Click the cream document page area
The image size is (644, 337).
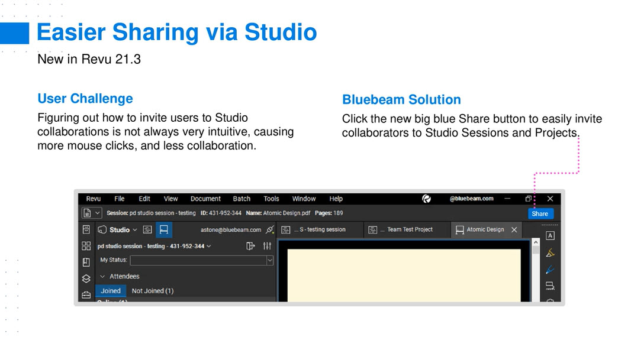pos(404,275)
